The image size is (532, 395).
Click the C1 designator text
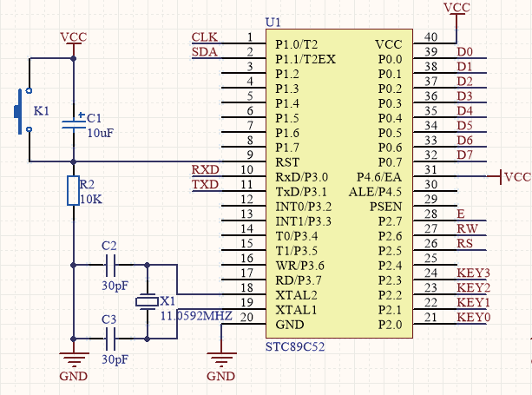pyautogui.click(x=94, y=118)
